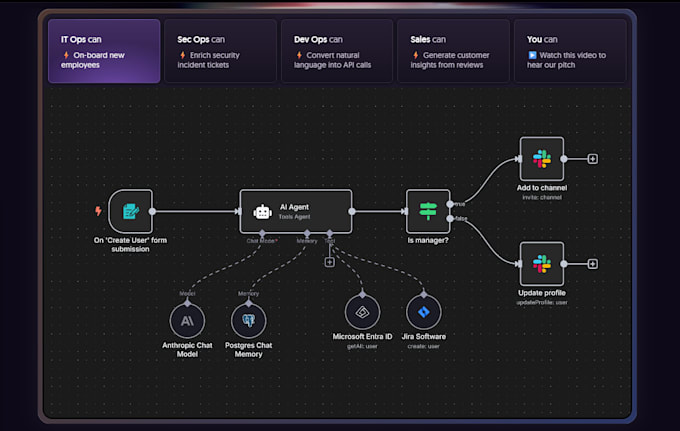The image size is (680, 431).
Task: Click the lightning icon in Sec Ops tab
Action: tap(183, 55)
